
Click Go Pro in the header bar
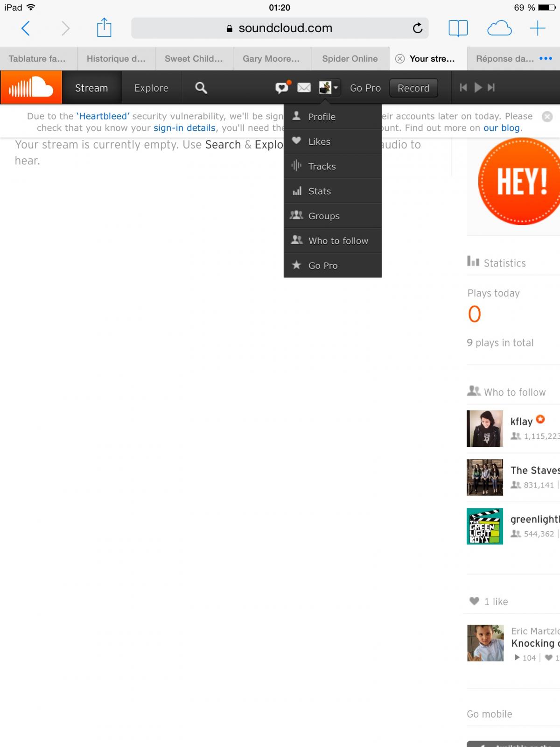pos(365,88)
